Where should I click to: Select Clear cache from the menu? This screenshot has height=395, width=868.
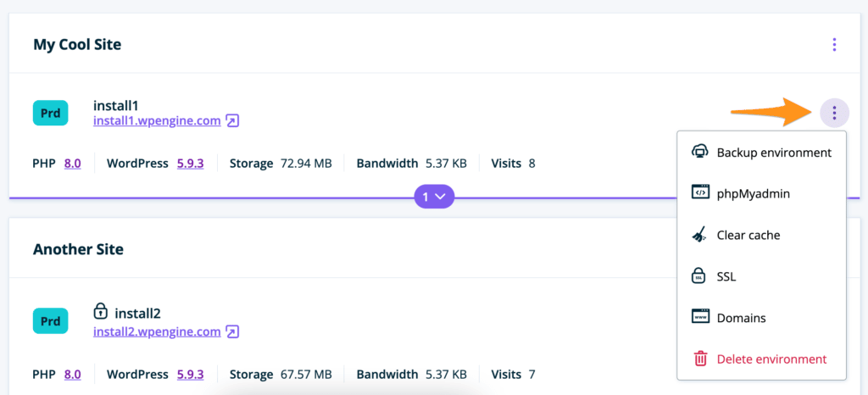point(748,235)
